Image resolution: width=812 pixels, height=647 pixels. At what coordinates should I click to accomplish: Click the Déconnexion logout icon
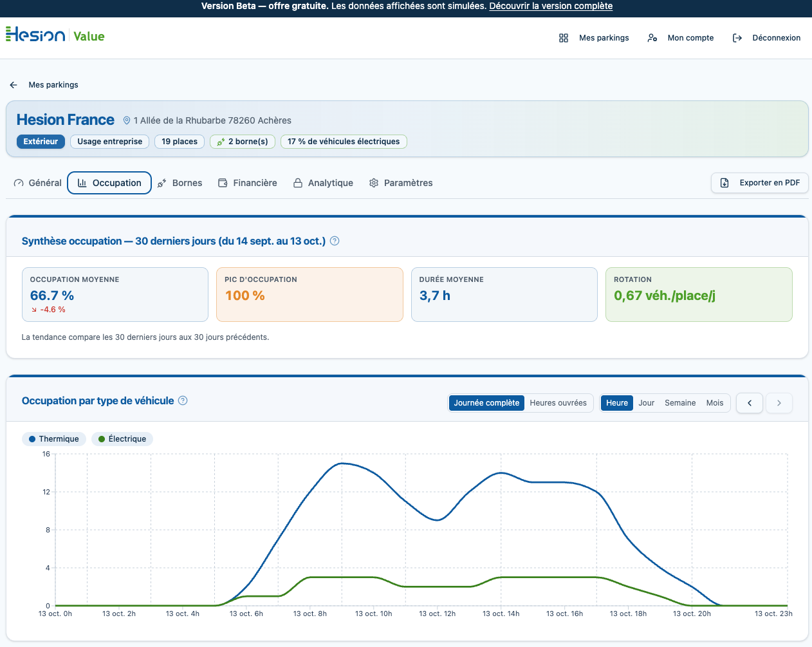[x=737, y=38]
